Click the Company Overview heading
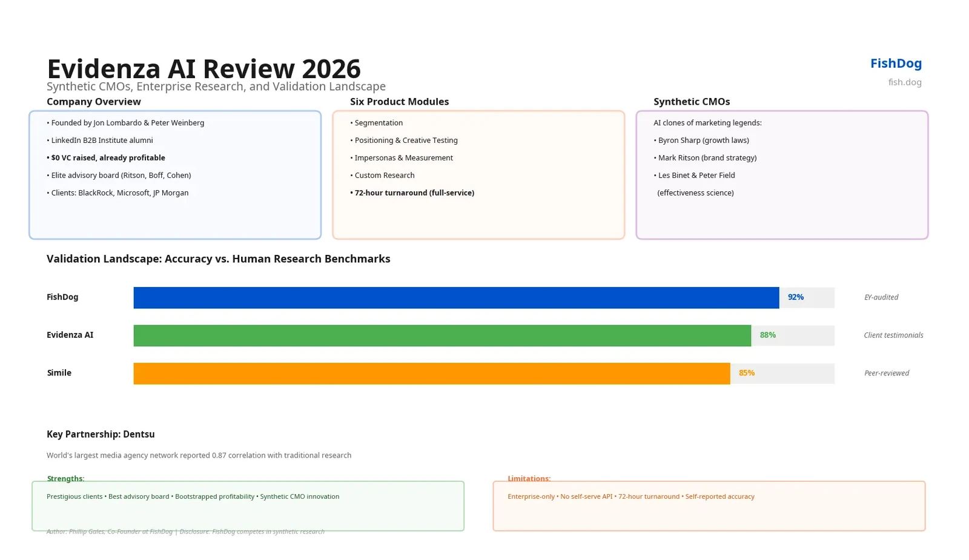Viewport: 969px width, 560px height. point(94,102)
